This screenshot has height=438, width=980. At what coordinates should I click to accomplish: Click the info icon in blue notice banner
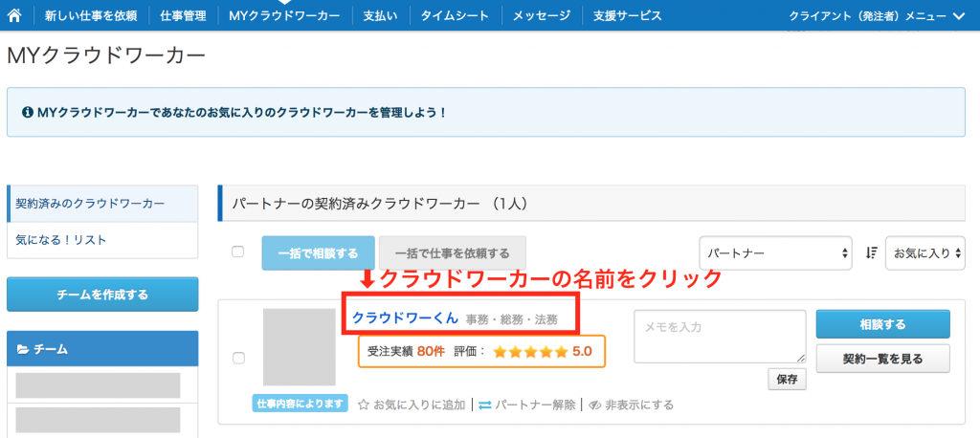27,113
